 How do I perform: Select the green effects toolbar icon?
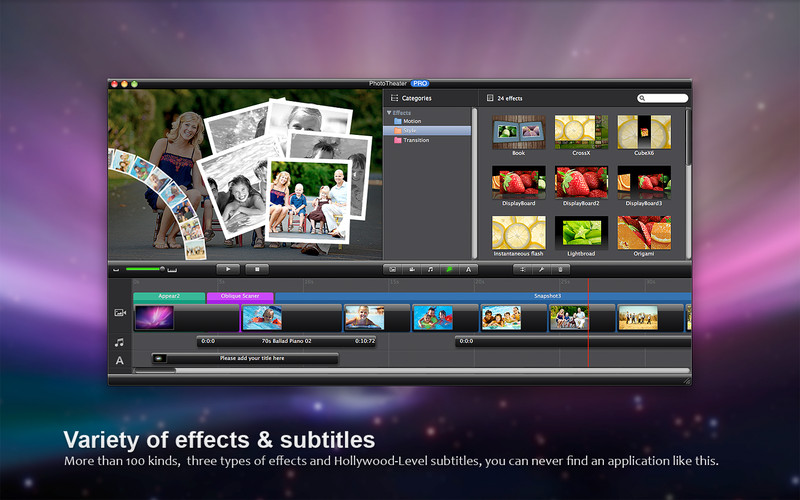click(x=449, y=269)
